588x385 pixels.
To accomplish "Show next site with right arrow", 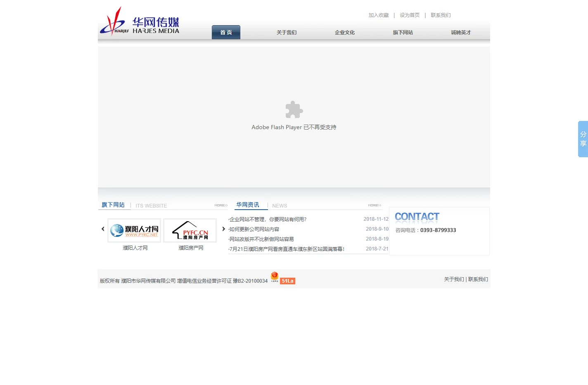I will point(224,229).
